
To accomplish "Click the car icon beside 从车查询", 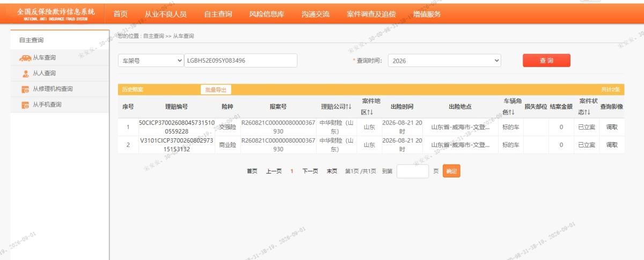I will pyautogui.click(x=25, y=58).
